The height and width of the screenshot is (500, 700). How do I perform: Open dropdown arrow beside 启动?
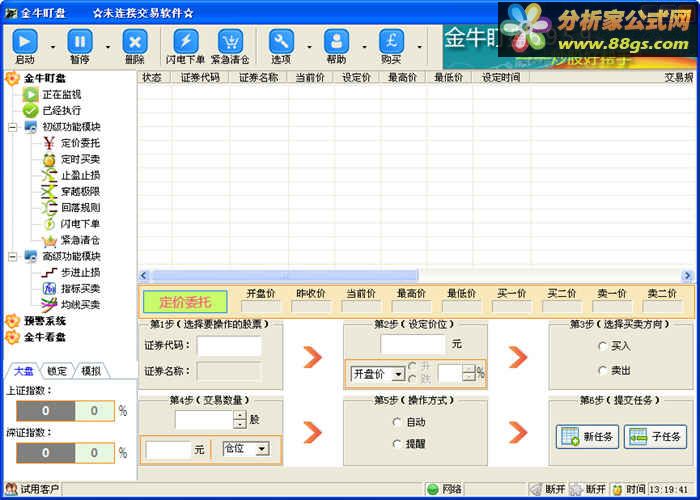click(53, 46)
